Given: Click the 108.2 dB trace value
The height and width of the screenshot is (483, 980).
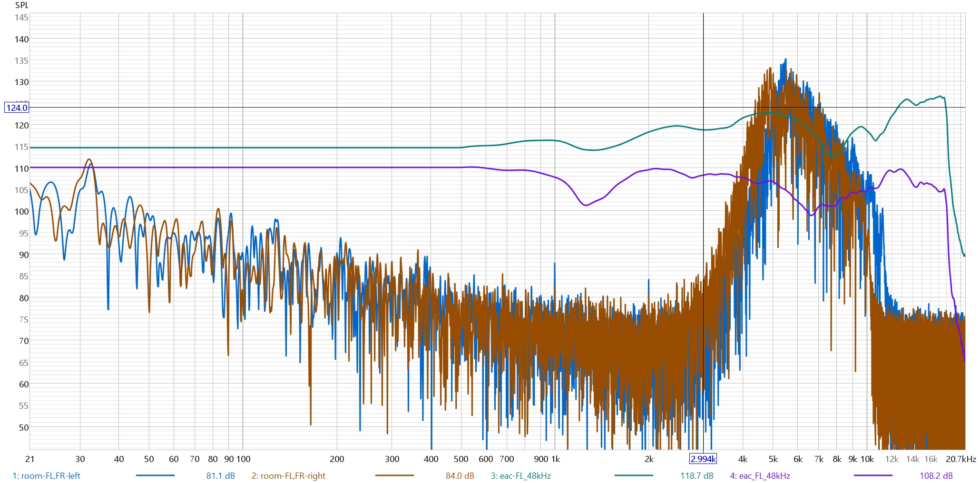Looking at the screenshot, I should pos(936,475).
